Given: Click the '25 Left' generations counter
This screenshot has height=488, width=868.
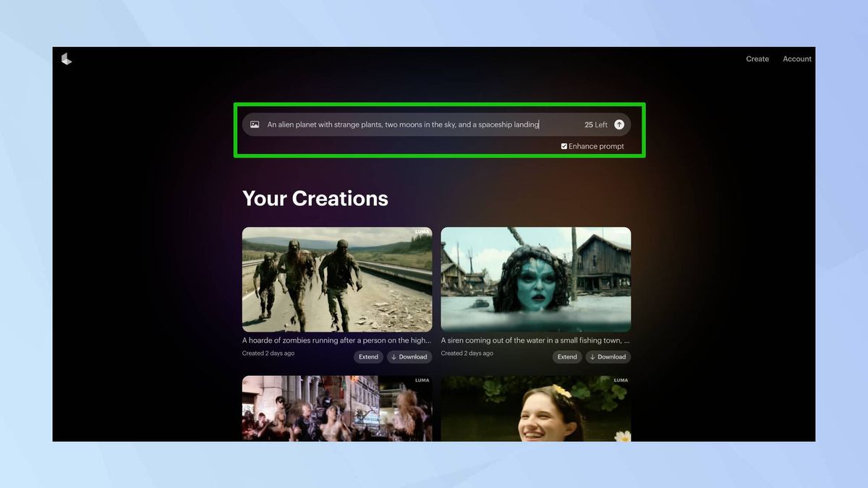Looking at the screenshot, I should click(x=596, y=125).
